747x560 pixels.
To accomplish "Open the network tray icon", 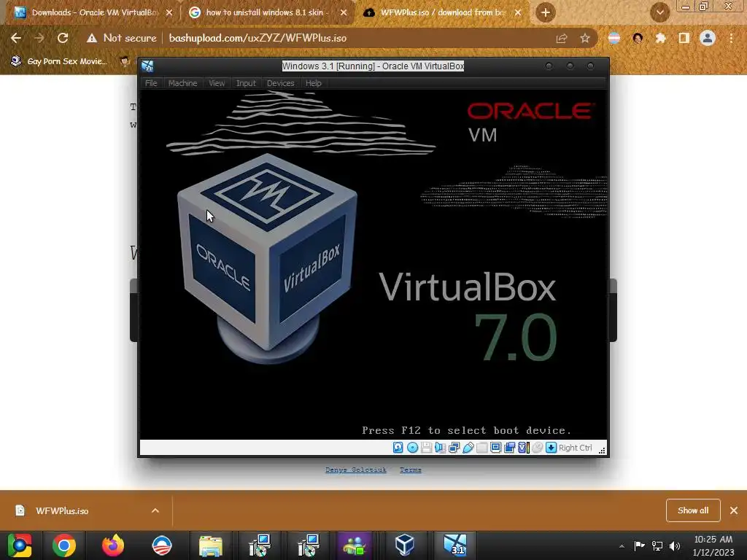I will click(x=657, y=545).
